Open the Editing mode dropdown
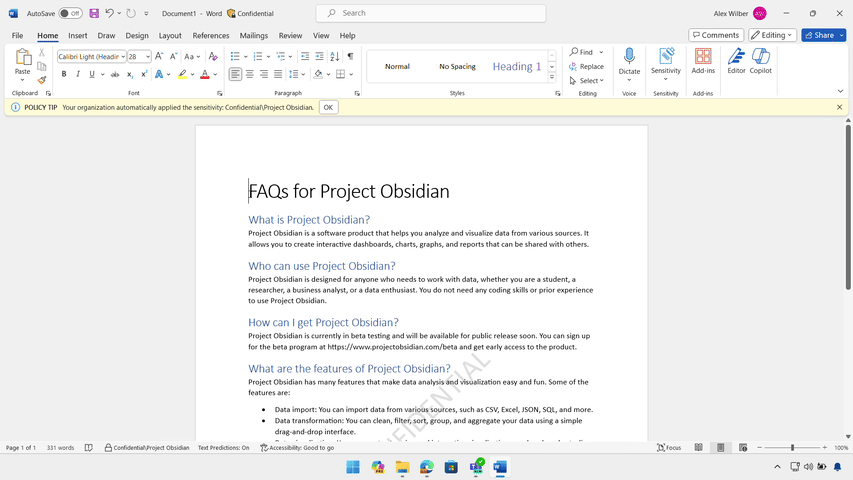The height and width of the screenshot is (480, 853). point(772,35)
